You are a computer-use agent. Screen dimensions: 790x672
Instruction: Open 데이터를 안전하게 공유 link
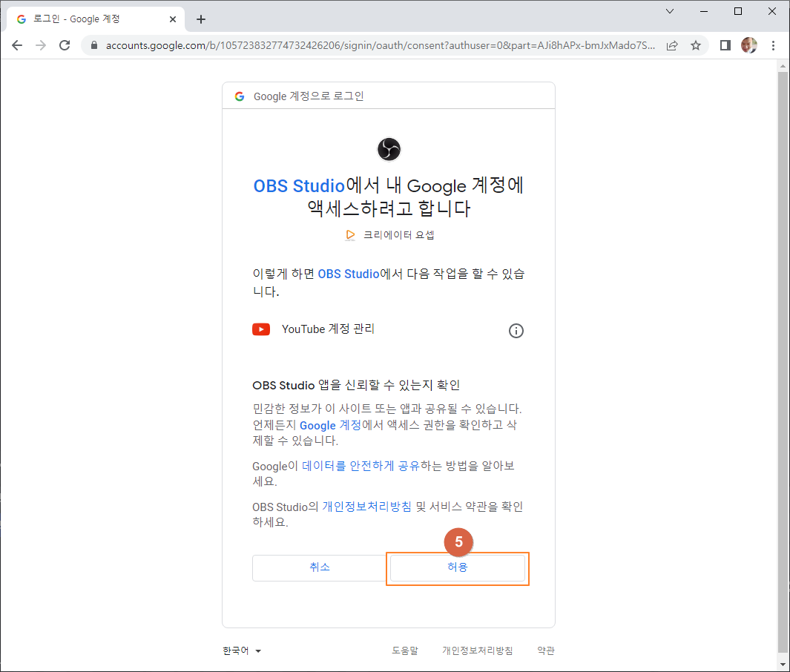click(361, 466)
